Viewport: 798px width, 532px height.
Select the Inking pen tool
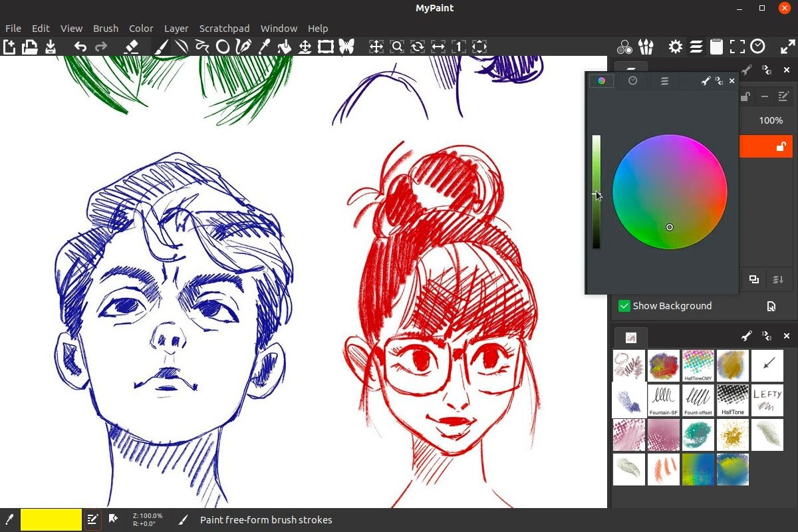tap(243, 47)
